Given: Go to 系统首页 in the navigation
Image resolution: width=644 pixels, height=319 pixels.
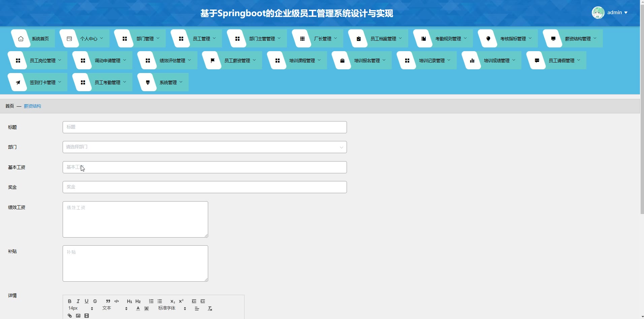Looking at the screenshot, I should pos(33,39).
